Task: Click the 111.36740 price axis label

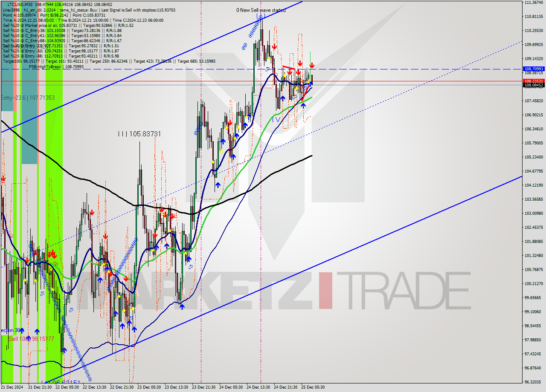Action: [x=534, y=3]
